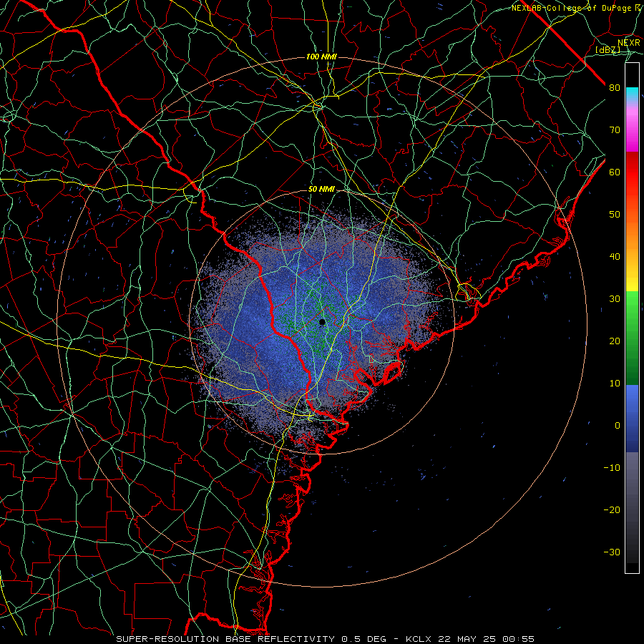The image size is (644, 644).
Task: Click the '50' value on dBZ scale
Action: pyautogui.click(x=615, y=215)
